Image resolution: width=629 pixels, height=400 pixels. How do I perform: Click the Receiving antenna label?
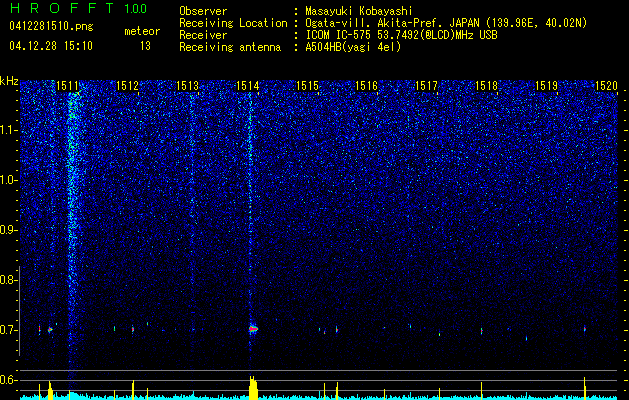[230, 47]
